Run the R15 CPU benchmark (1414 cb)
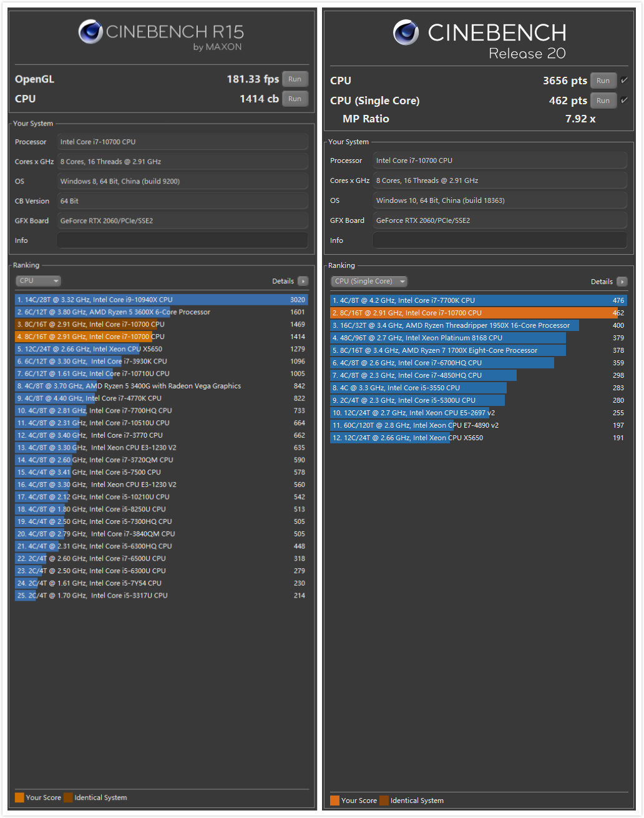644x818 pixels. (295, 99)
